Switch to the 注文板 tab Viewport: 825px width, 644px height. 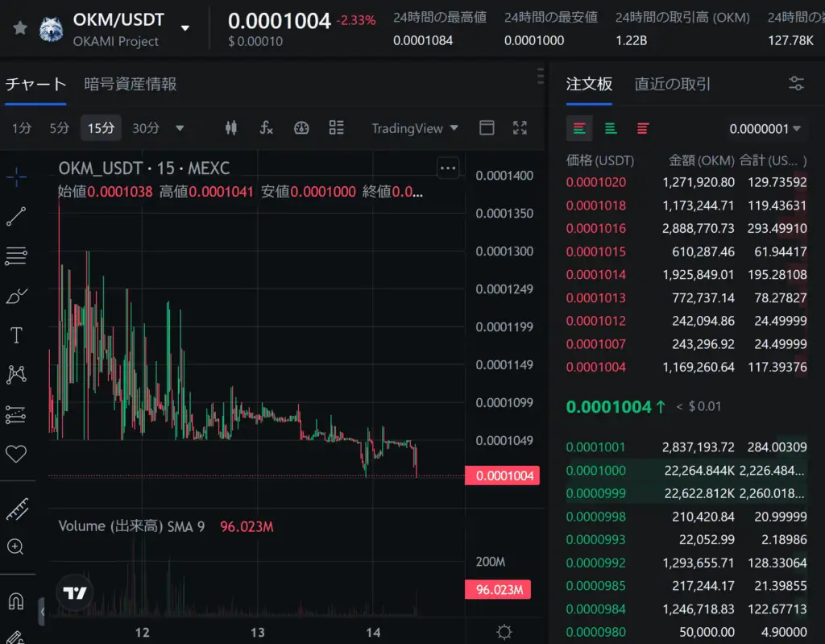point(589,85)
